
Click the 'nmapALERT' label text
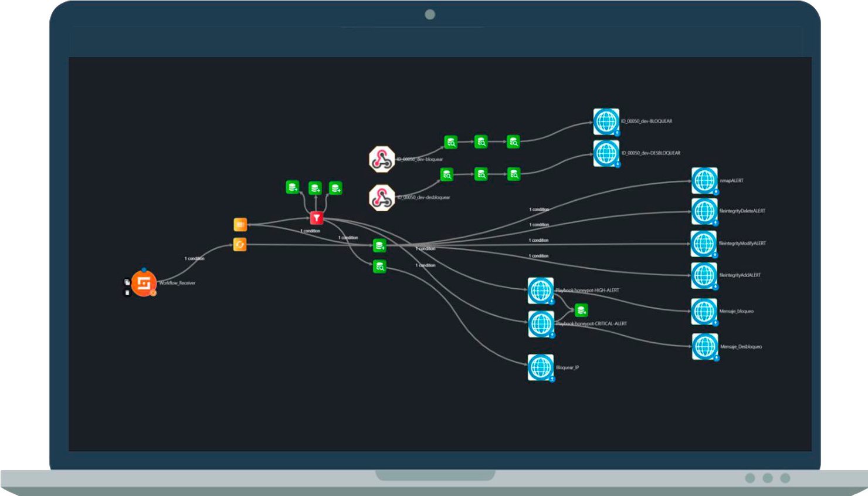click(731, 181)
